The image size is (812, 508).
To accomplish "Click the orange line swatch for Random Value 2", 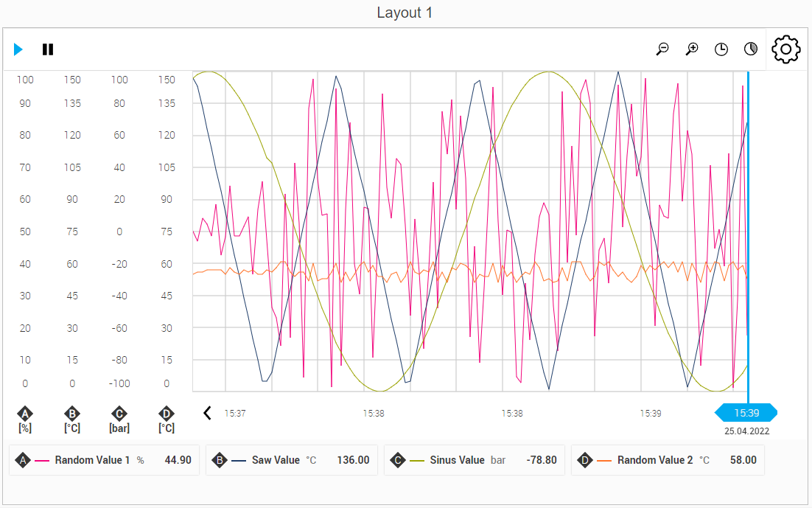I will (x=604, y=460).
